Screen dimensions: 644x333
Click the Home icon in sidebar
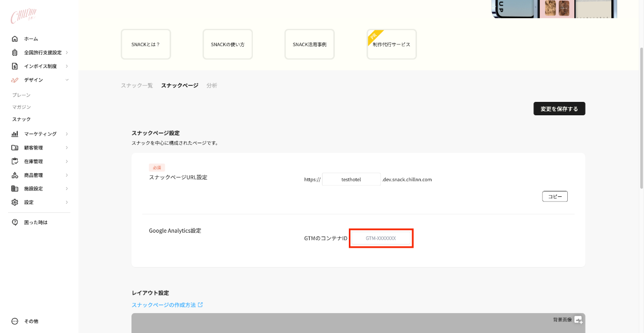[x=15, y=39]
